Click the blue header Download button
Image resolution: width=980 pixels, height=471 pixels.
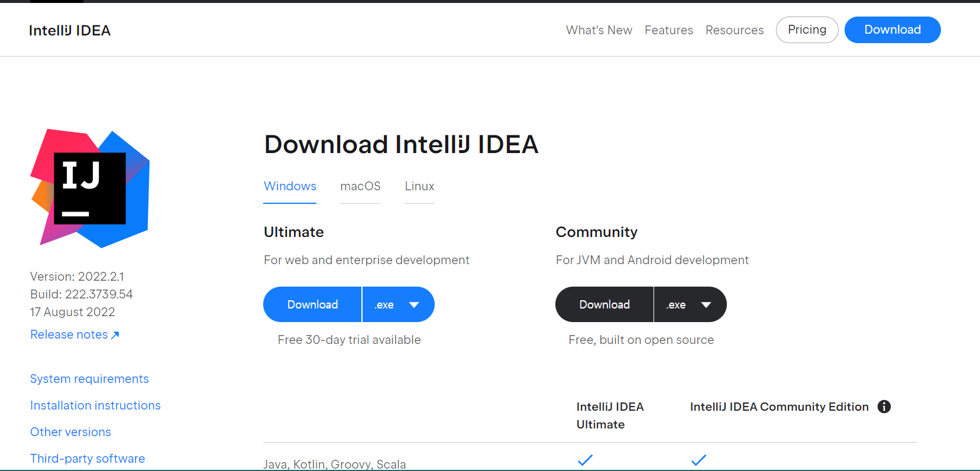[892, 30]
